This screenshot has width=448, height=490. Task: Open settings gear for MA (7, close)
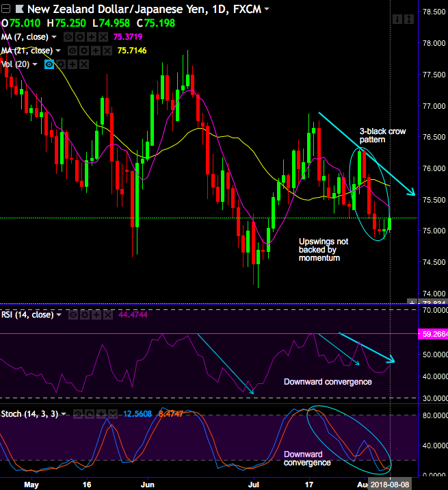click(79, 36)
